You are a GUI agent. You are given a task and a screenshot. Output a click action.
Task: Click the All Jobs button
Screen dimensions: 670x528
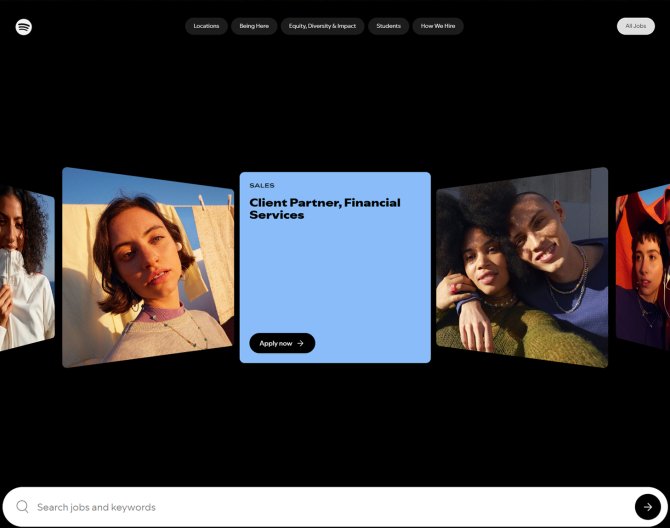click(635, 26)
